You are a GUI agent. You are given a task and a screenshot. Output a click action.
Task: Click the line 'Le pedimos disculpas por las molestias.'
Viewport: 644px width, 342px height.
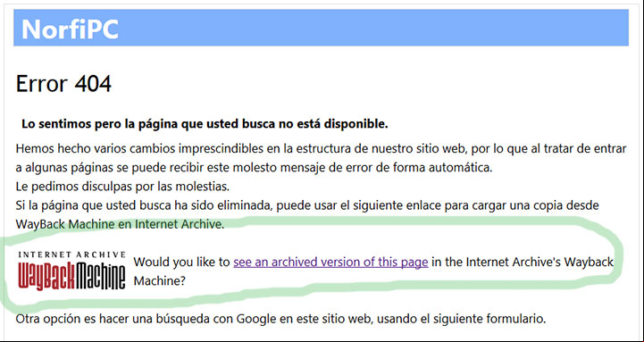122,187
